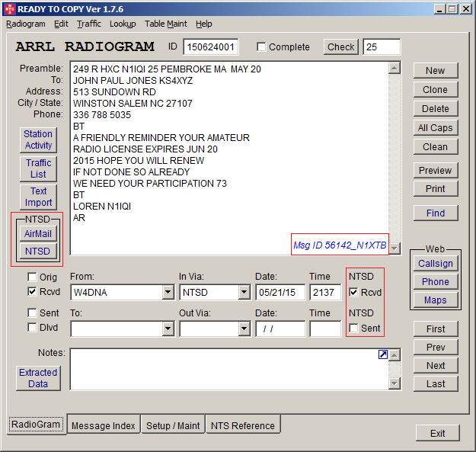Click the empty sent Time field

click(325, 329)
